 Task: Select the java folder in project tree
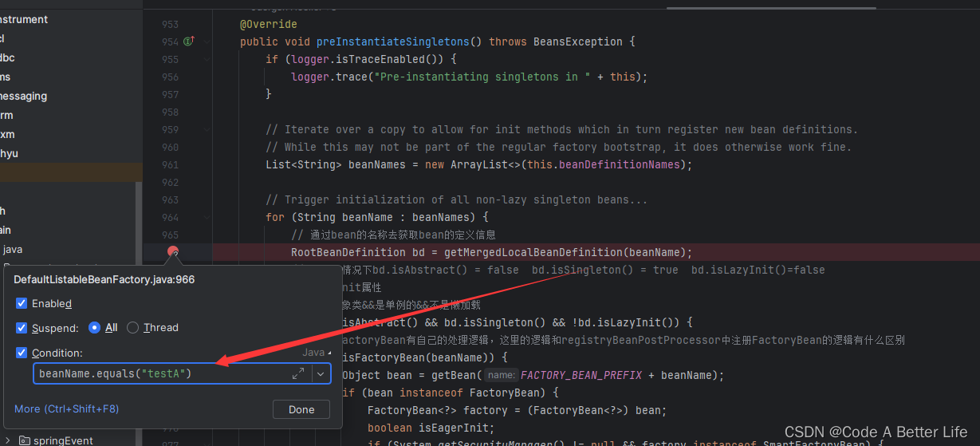13,249
